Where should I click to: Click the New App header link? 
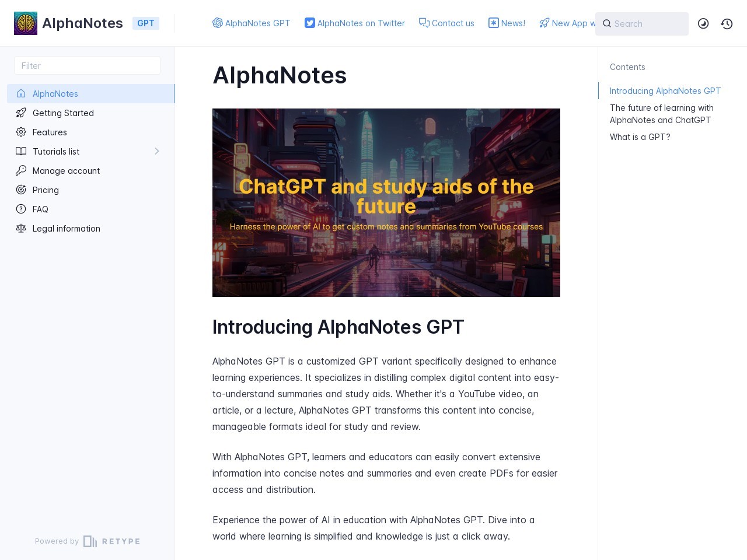[x=567, y=23]
